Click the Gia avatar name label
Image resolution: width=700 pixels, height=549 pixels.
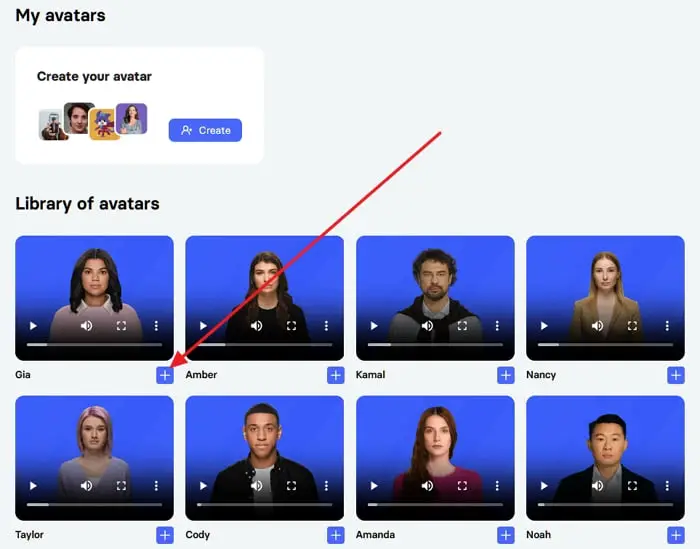(23, 374)
